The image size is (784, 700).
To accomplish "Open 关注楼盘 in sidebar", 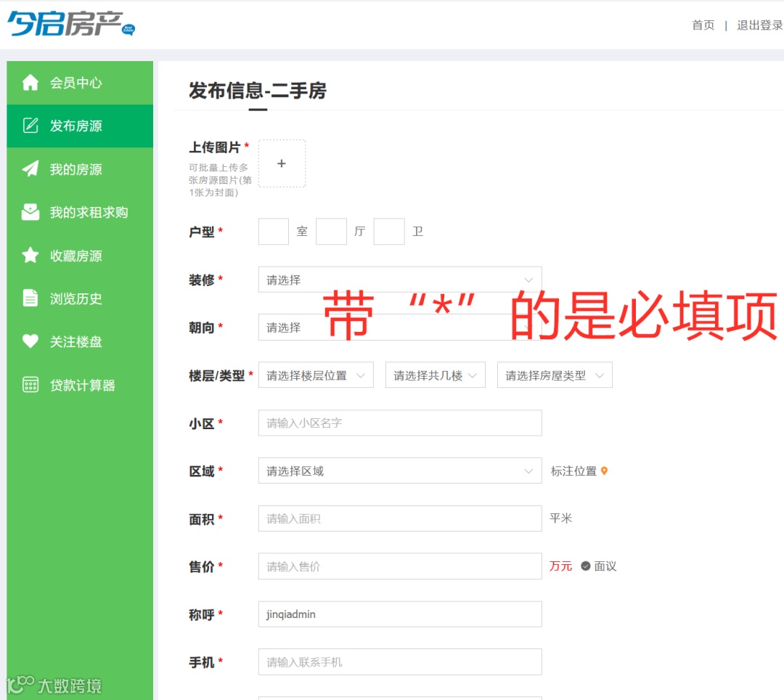I will pos(80,341).
